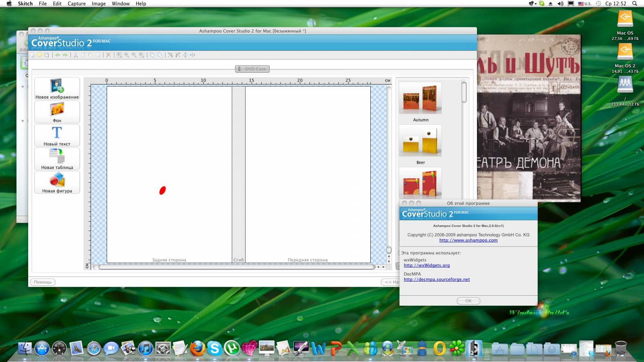Open System Preferences from the Dock
Image resolution: width=644 pixels, height=362 pixels.
(163, 348)
